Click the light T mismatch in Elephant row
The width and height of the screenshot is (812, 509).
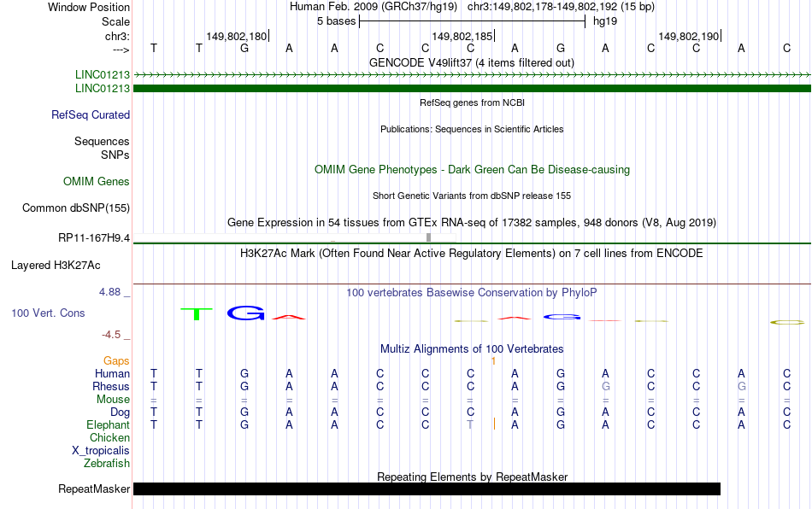click(470, 424)
